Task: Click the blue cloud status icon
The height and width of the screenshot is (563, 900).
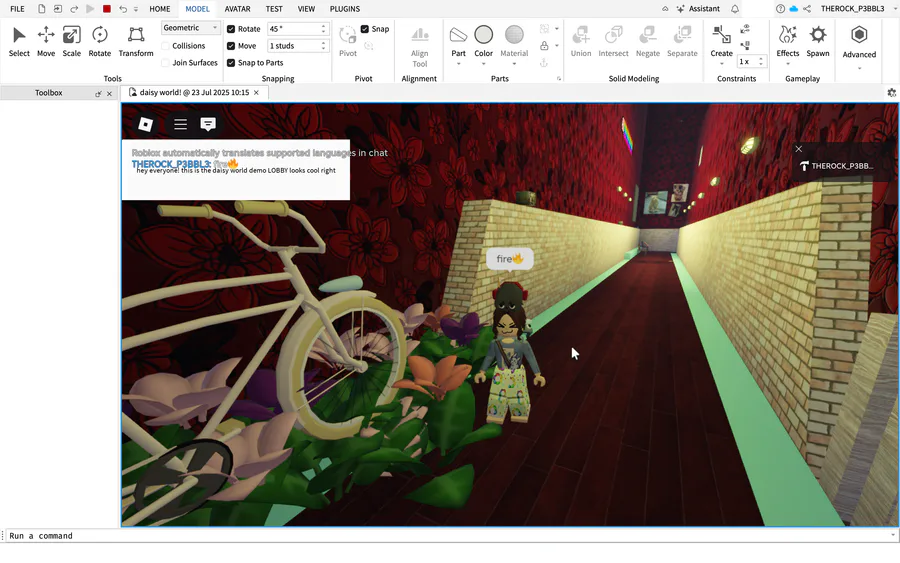Action: (x=794, y=9)
